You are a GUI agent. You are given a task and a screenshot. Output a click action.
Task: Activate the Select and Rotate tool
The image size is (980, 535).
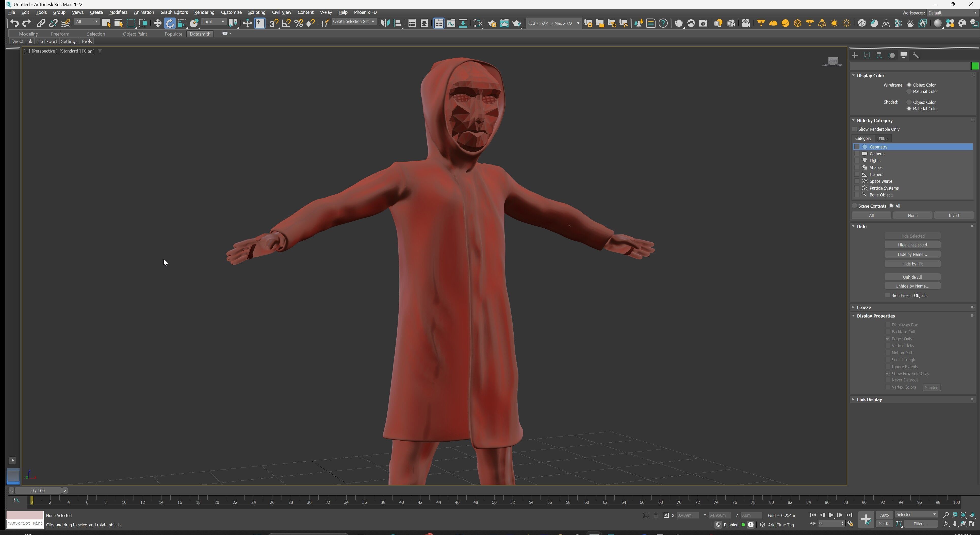pyautogui.click(x=170, y=24)
